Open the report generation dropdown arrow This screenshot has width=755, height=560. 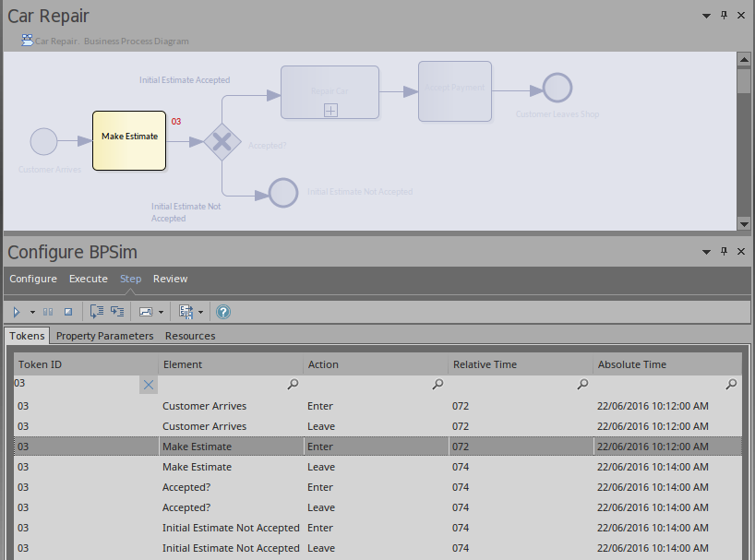[x=200, y=312]
